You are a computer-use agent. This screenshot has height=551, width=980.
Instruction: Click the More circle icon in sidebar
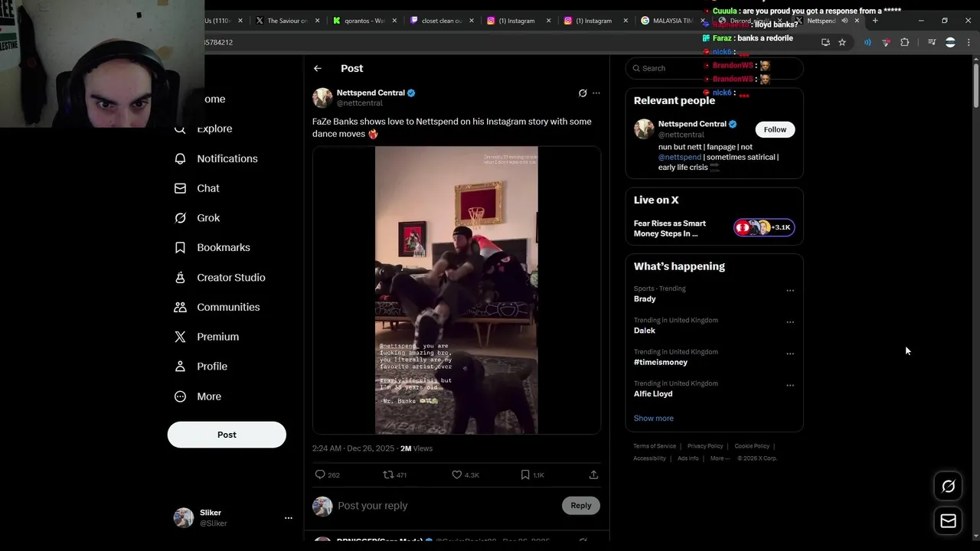tap(180, 396)
